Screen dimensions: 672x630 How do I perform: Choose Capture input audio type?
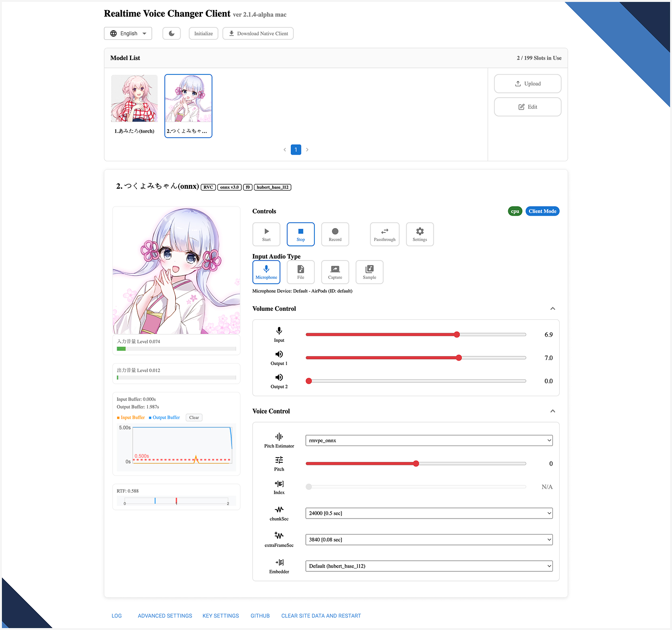coord(335,272)
